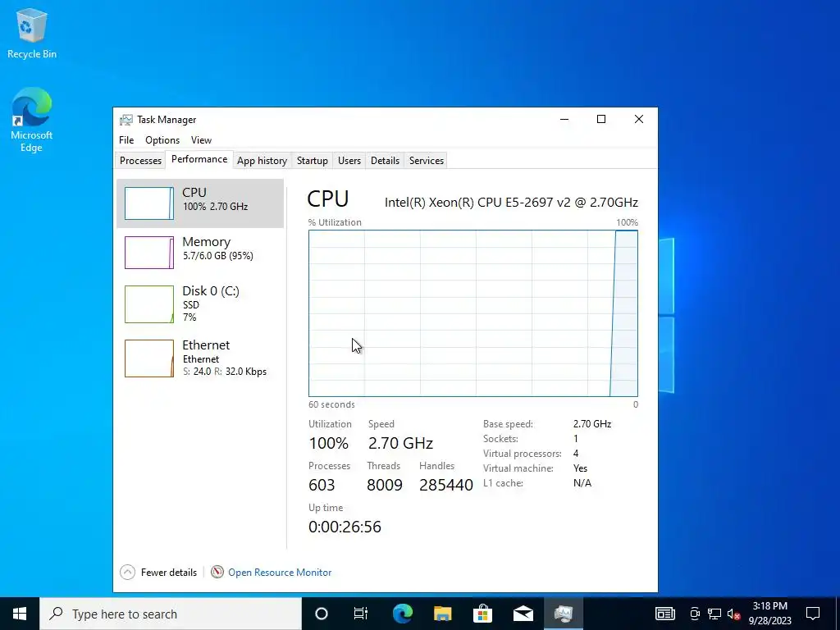Switch to the Processes tab
This screenshot has height=630, width=840.
140,160
